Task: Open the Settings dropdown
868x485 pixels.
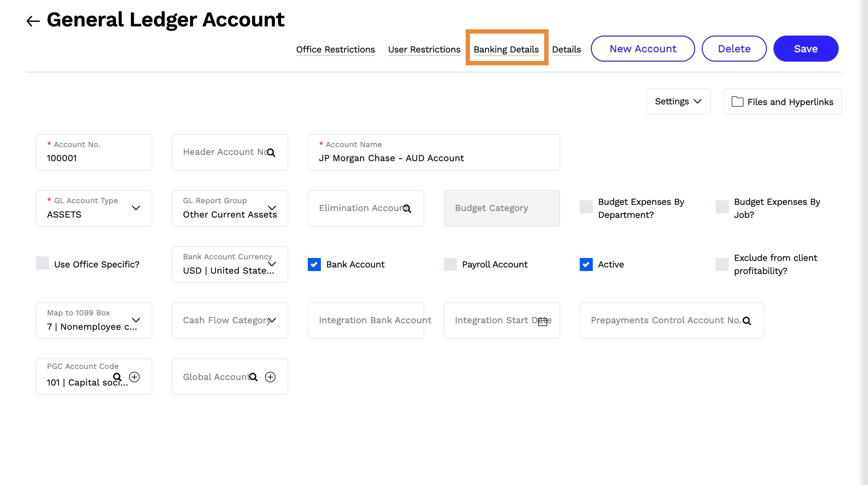Action: [x=678, y=101]
